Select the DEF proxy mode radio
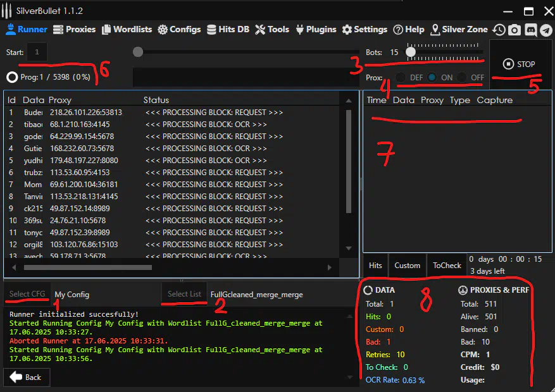 tap(401, 77)
